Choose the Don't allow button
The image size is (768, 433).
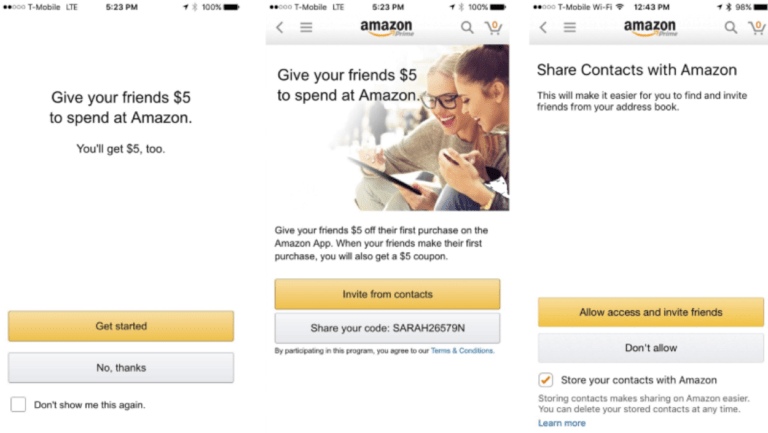[650, 348]
